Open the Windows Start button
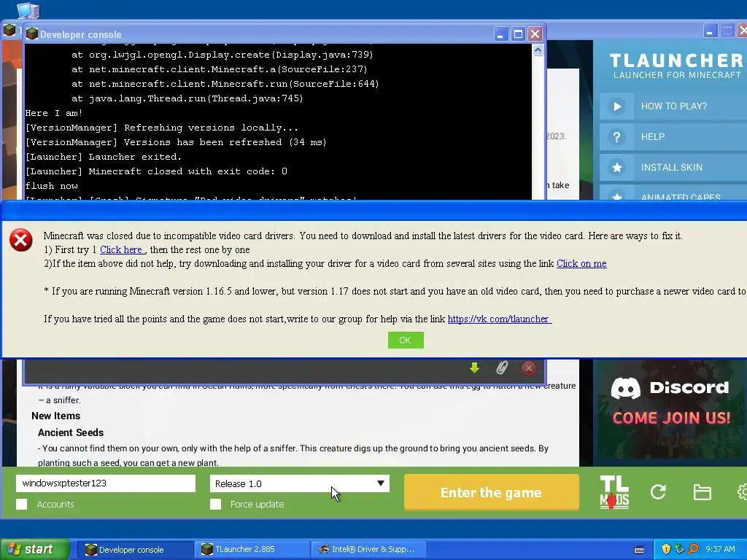The height and width of the screenshot is (560, 747). pos(35,549)
